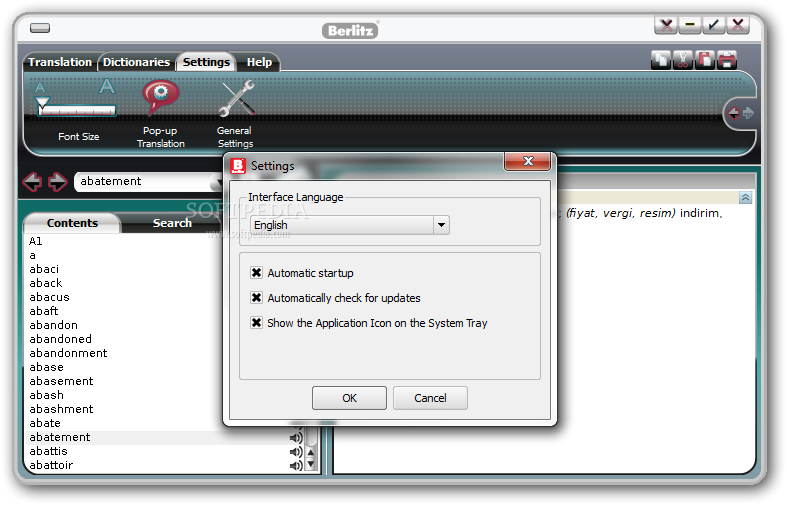
Task: Select the word 'abashment' in the list
Action: (x=61, y=410)
